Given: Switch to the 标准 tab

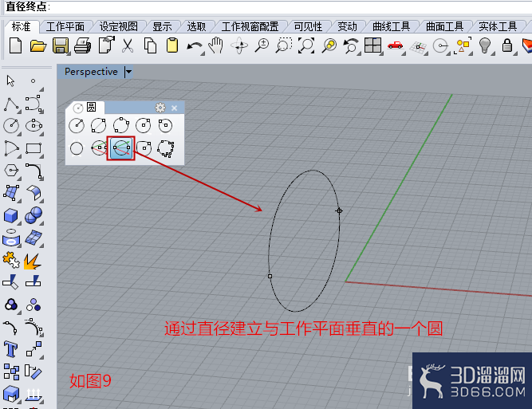Looking at the screenshot, I should 21,26.
